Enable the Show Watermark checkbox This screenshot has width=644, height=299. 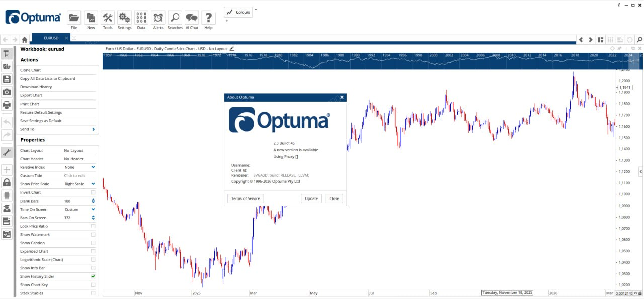(x=93, y=235)
